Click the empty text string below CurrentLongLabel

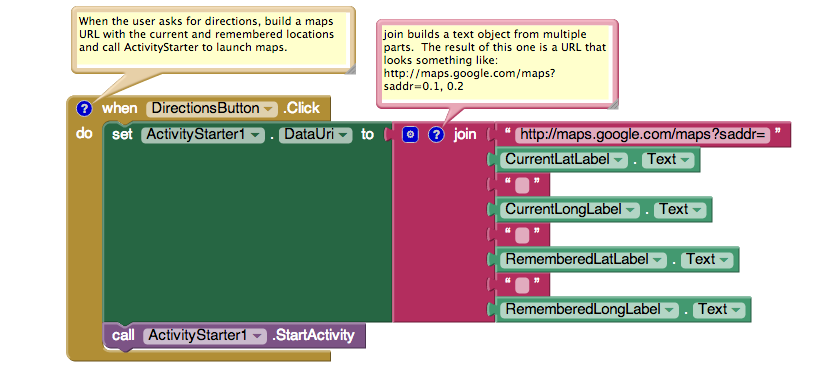(x=522, y=236)
